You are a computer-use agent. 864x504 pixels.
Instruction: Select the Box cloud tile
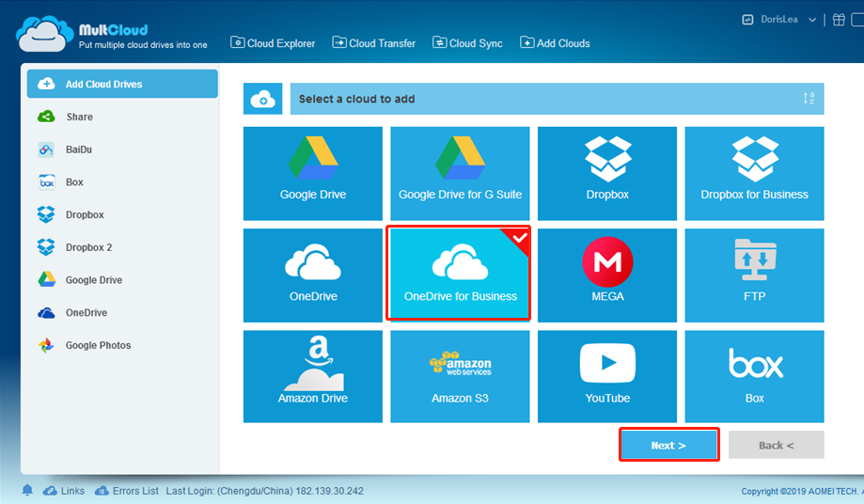click(x=754, y=377)
